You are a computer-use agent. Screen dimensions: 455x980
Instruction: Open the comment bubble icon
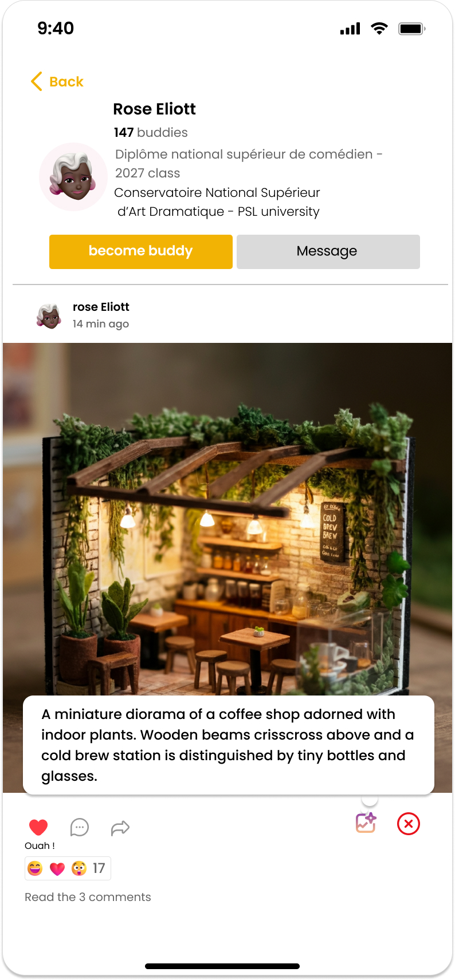tap(79, 827)
